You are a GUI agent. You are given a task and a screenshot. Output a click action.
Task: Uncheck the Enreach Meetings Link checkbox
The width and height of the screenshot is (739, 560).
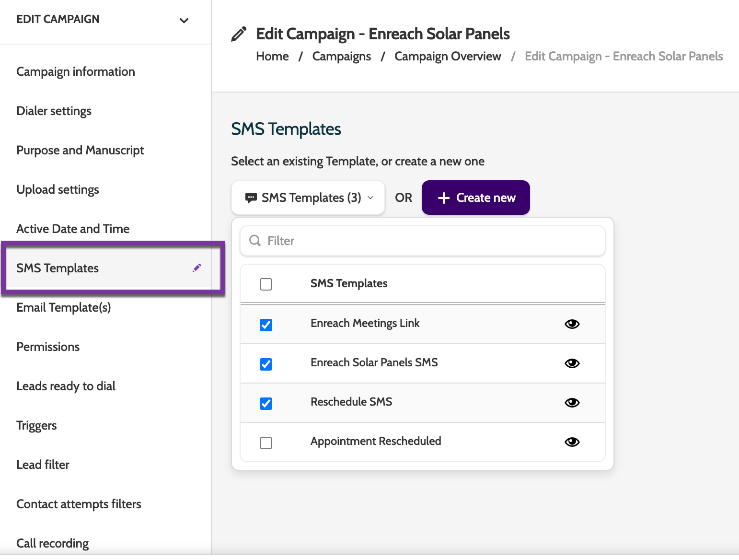pos(266,325)
